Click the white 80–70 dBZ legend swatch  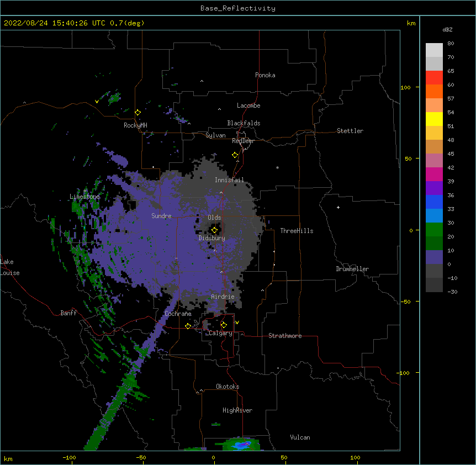click(434, 50)
